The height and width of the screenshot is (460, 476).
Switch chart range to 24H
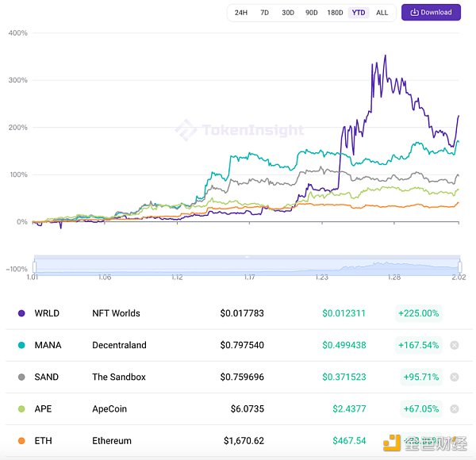pos(241,13)
